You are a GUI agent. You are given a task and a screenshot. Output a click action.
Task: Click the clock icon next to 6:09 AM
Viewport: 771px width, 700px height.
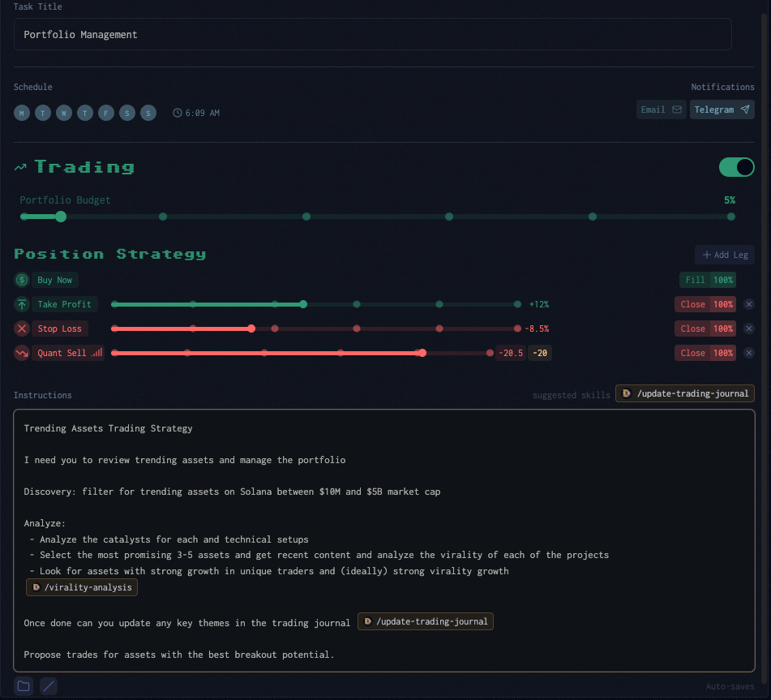point(177,113)
